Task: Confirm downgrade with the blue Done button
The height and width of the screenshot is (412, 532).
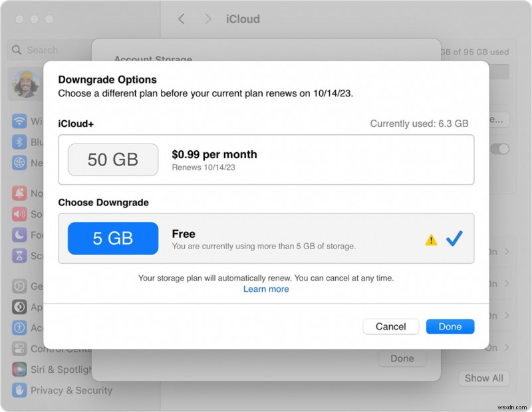Action: pyautogui.click(x=450, y=326)
